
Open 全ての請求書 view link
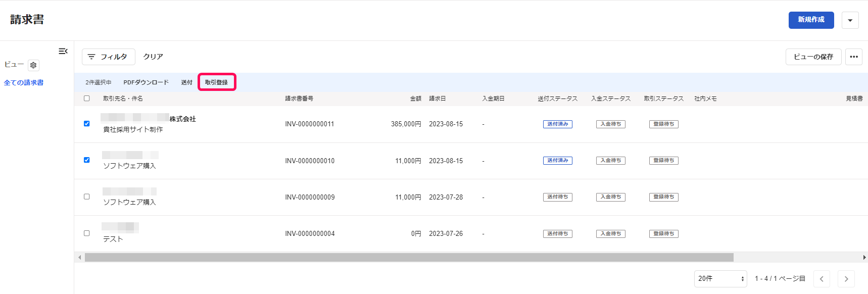click(x=24, y=83)
